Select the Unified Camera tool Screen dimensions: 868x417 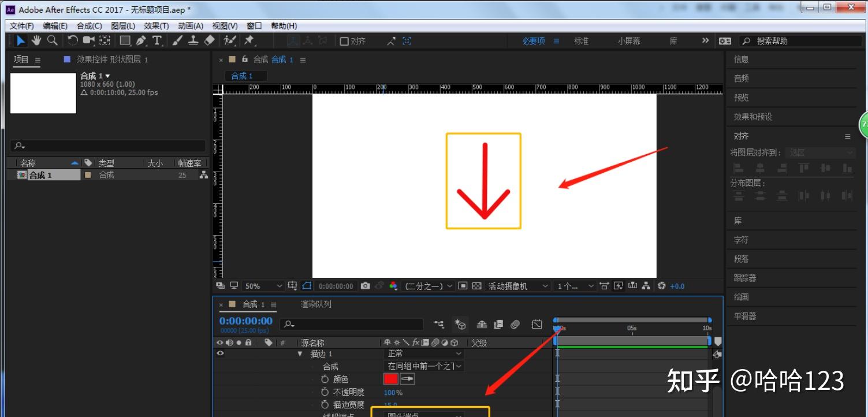(x=88, y=40)
